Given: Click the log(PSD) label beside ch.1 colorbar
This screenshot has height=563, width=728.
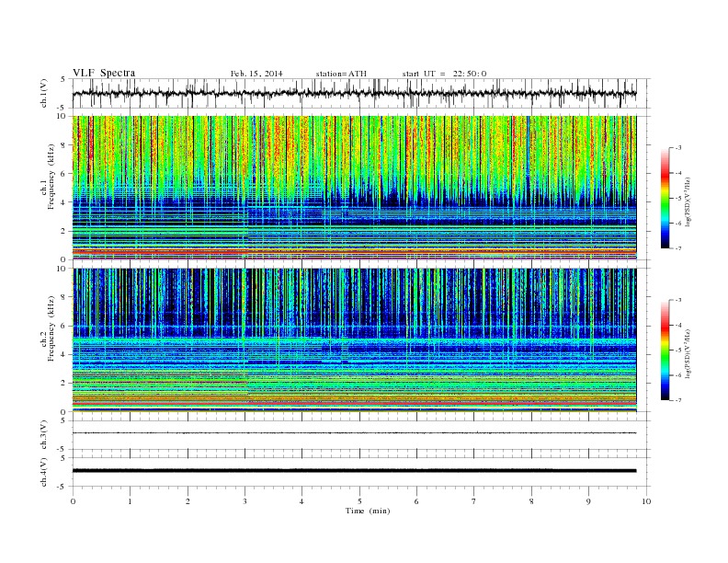Looking at the screenshot, I should point(688,202).
